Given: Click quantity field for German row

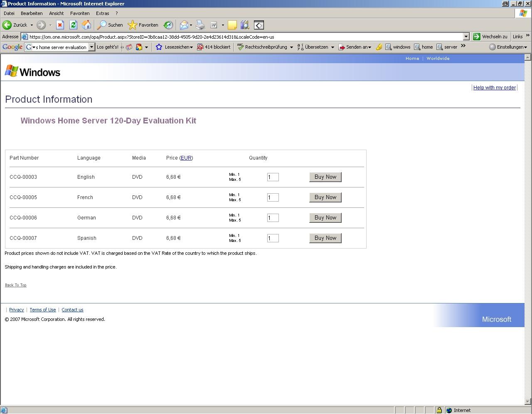Looking at the screenshot, I should [x=273, y=218].
